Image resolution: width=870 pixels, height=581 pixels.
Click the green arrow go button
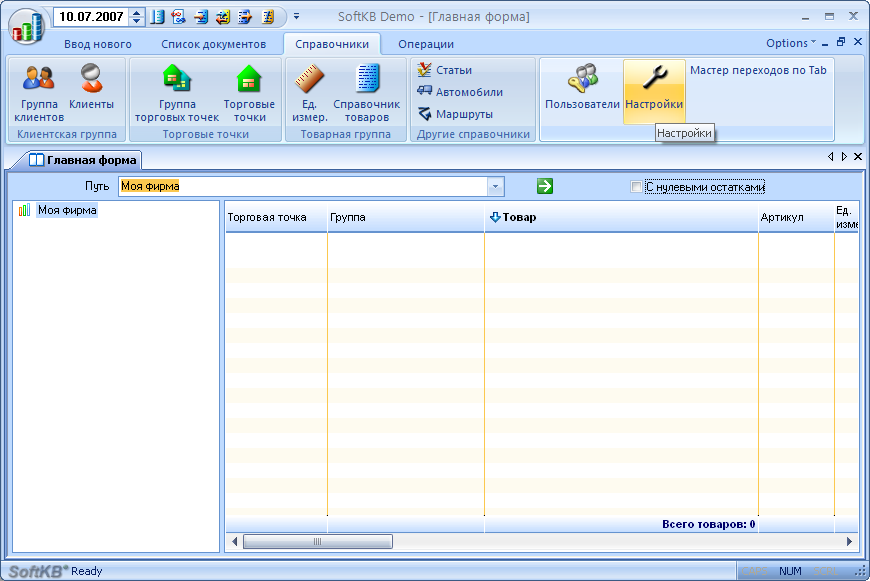[x=545, y=186]
